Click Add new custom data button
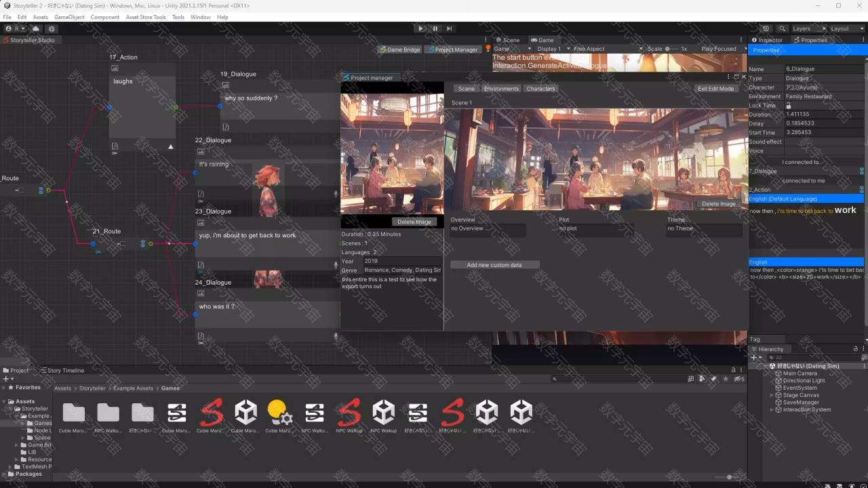The height and width of the screenshot is (488, 868). (x=494, y=265)
